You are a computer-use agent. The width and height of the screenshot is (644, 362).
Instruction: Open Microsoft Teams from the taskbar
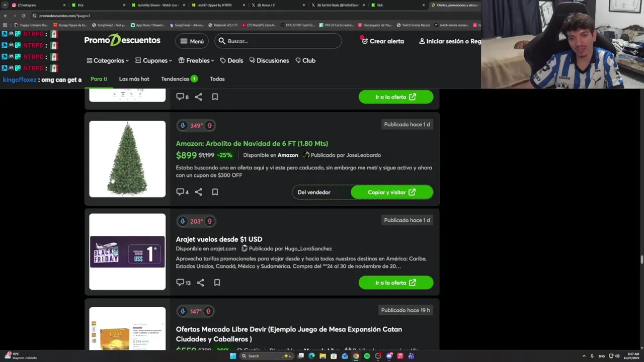(411, 356)
